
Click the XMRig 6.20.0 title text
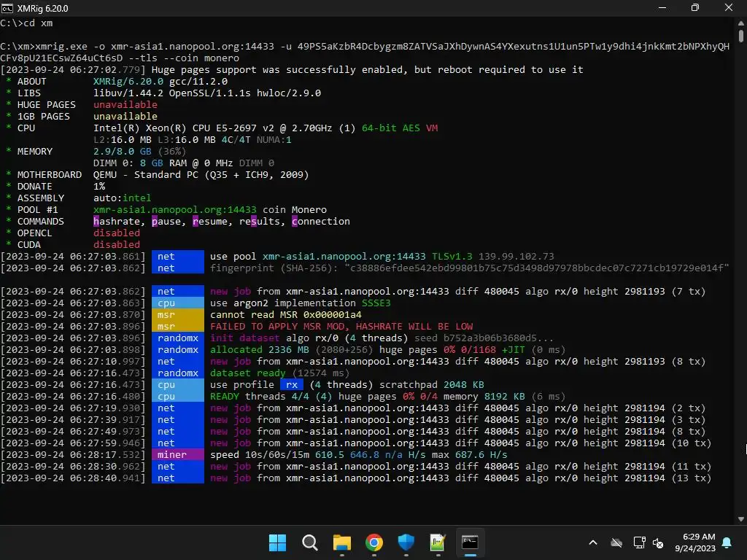43,9
